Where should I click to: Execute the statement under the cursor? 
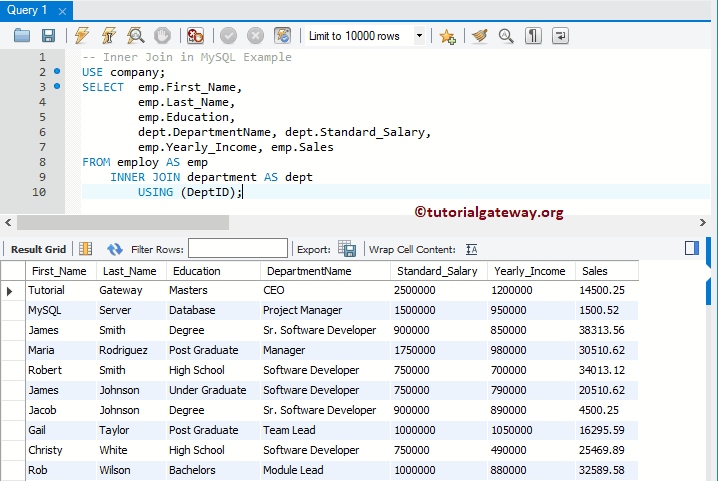click(108, 36)
